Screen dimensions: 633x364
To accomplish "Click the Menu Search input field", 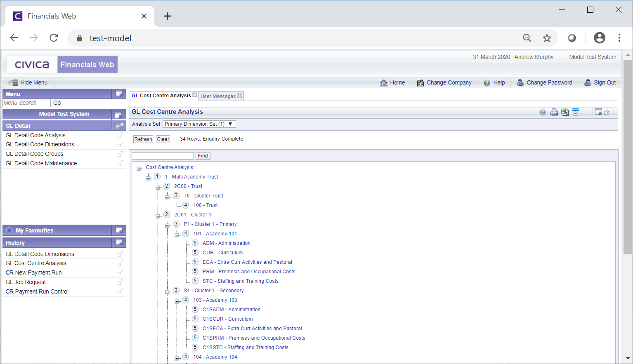I will [x=26, y=103].
